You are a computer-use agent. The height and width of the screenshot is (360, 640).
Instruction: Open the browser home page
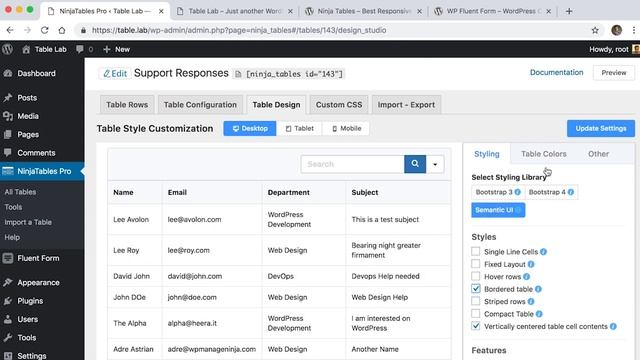[x=62, y=30]
